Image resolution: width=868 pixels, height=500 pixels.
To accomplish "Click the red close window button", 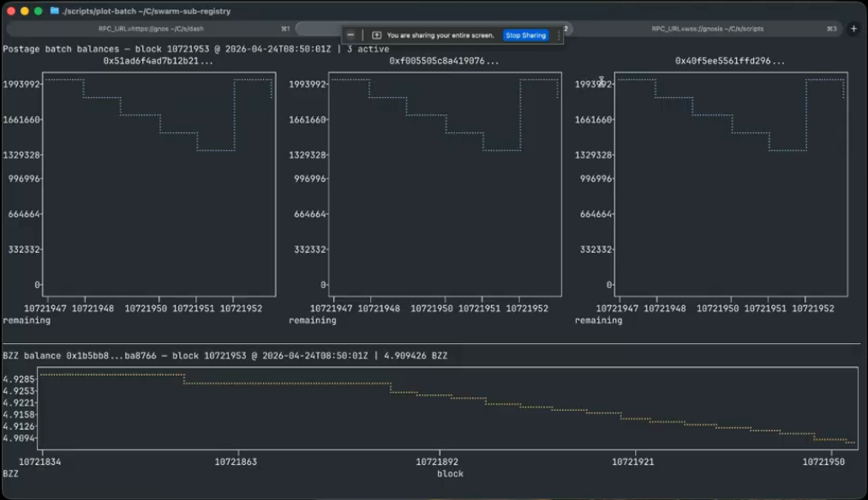I will [x=10, y=10].
